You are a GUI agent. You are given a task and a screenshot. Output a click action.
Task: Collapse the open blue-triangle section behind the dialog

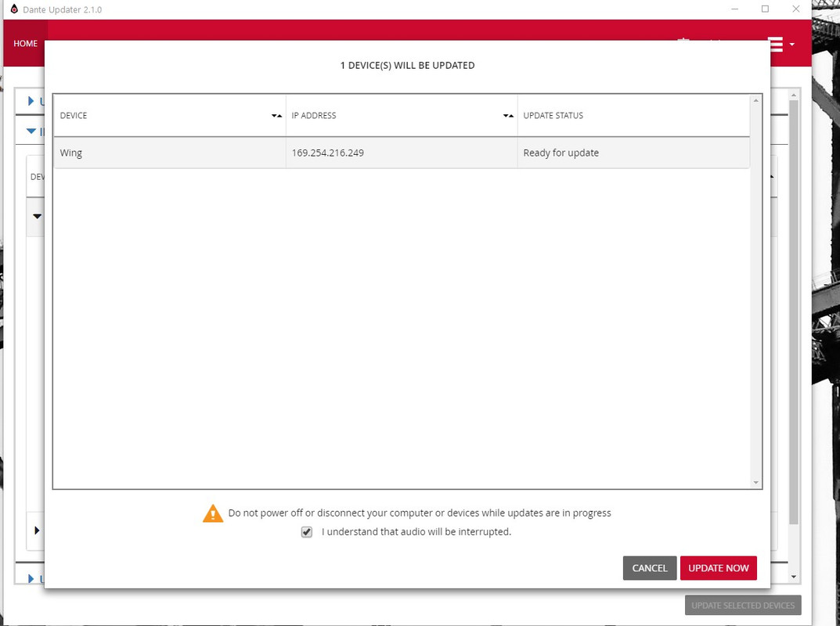pos(31,131)
